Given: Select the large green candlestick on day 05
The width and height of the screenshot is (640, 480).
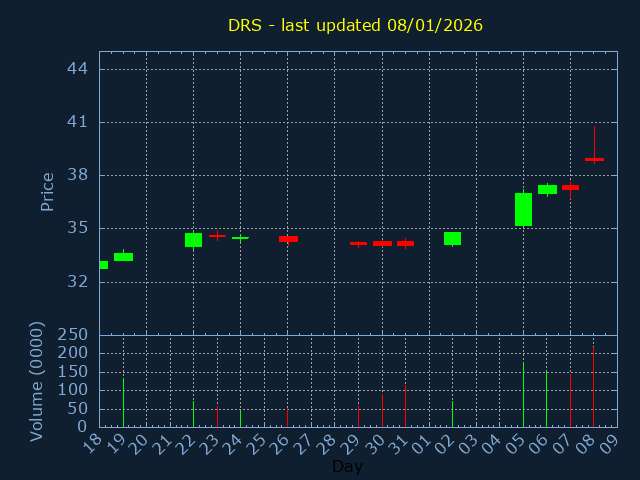Looking at the screenshot, I should 523,209.
